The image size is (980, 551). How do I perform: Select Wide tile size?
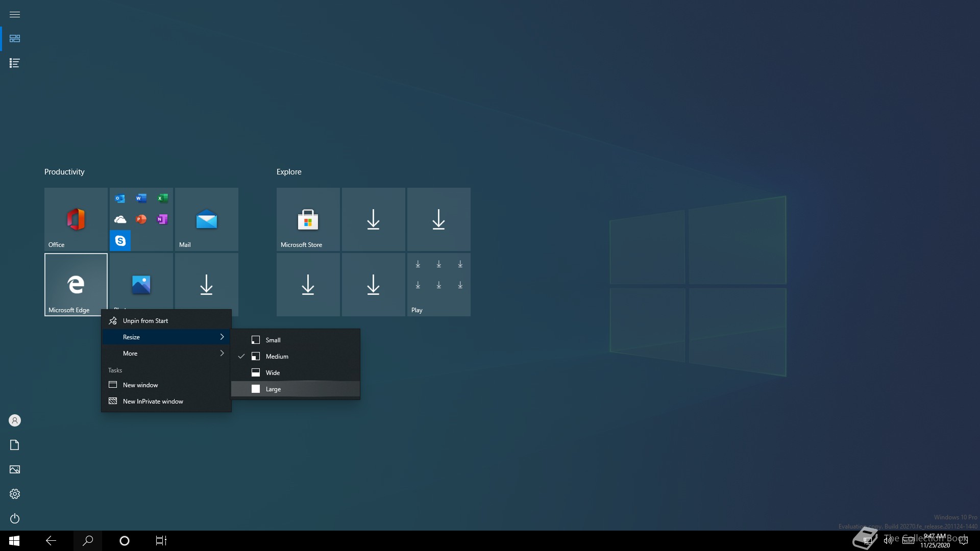[296, 372]
